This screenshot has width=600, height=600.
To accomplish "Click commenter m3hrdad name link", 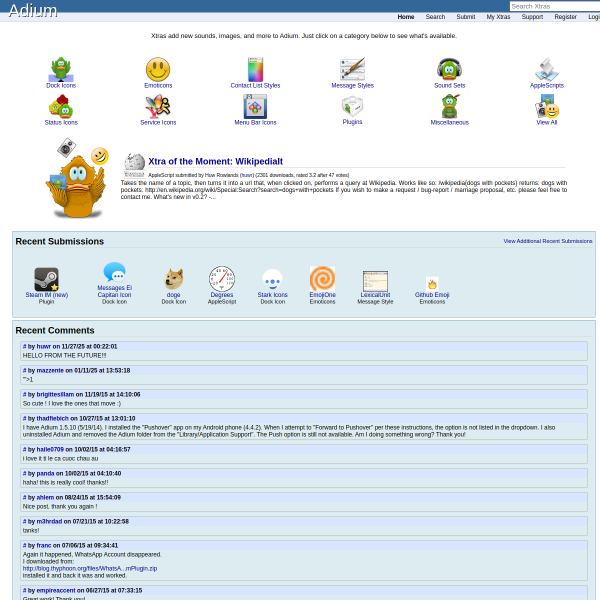I will [49, 522].
